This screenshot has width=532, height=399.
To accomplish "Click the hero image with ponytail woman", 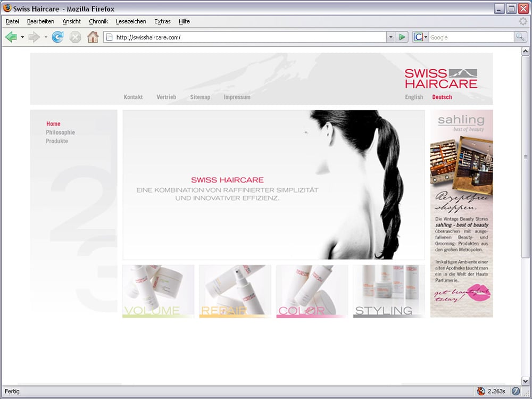I will pos(273,185).
